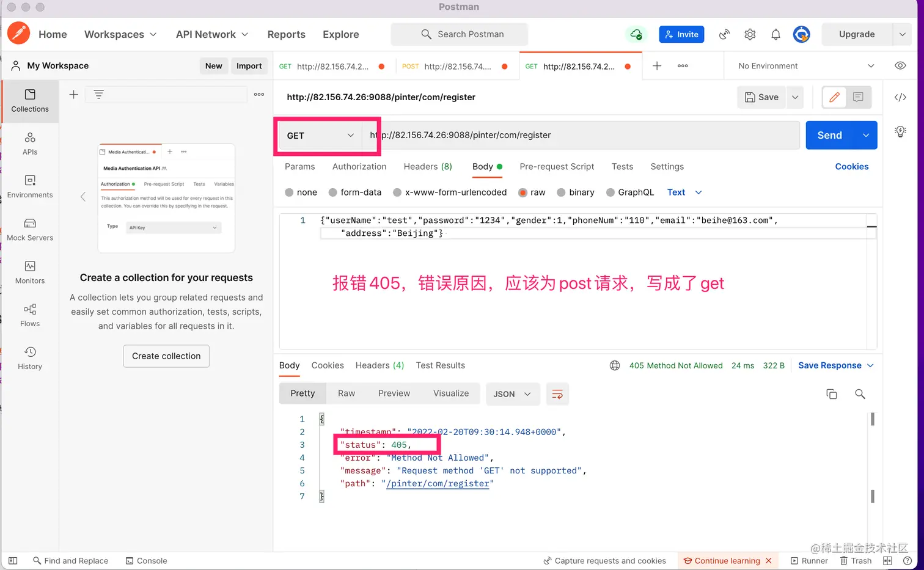Select the binary body type
This screenshot has width=924, height=570.
561,192
